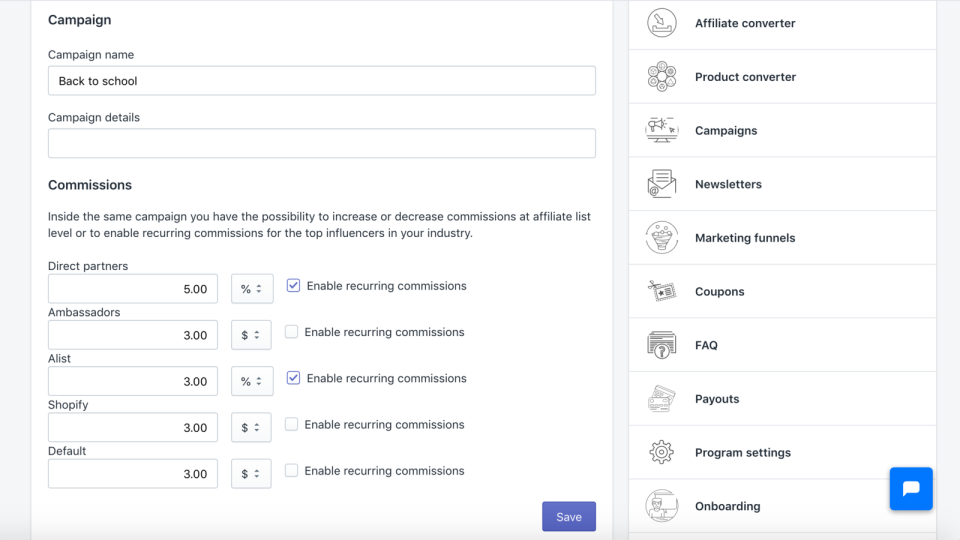
Task: Open the Payouts credit card icon
Action: click(x=661, y=399)
